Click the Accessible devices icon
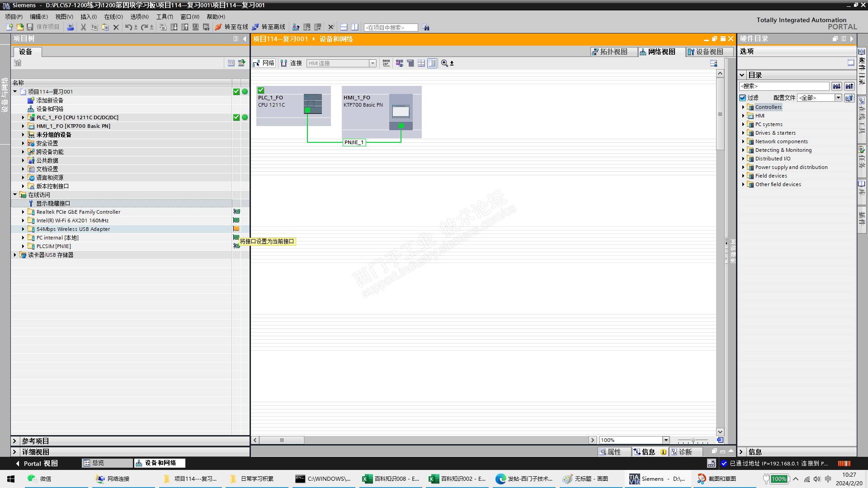 (296, 27)
